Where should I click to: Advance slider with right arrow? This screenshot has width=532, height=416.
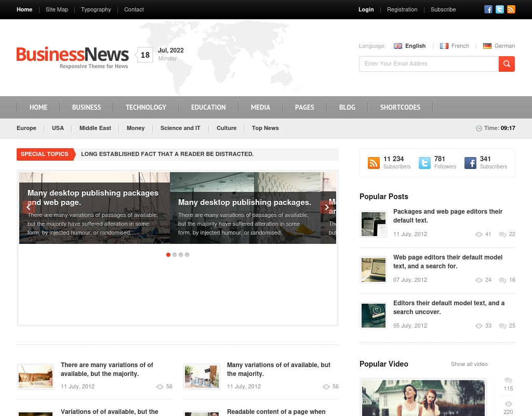click(327, 207)
